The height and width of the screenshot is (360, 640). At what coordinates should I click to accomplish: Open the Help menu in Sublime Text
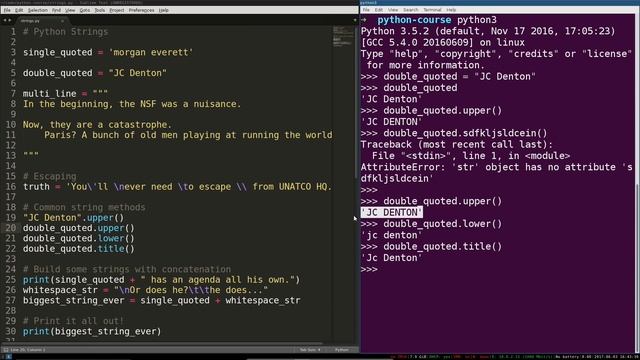tap(164, 10)
